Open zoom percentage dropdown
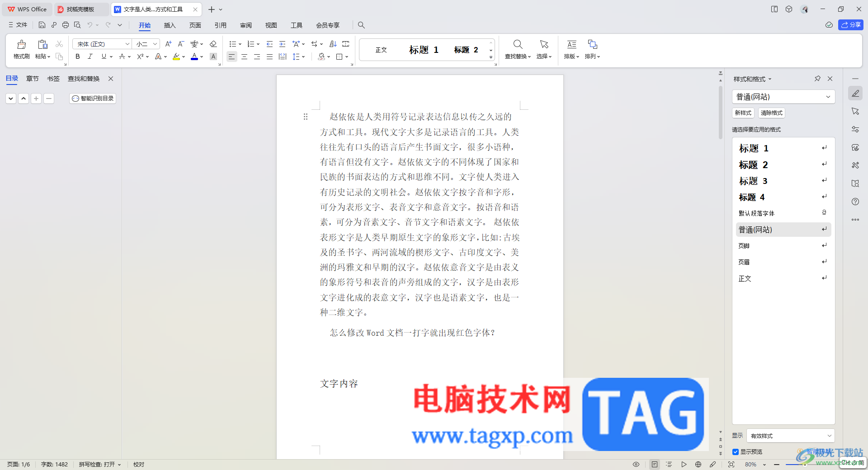868x470 pixels. point(764,465)
